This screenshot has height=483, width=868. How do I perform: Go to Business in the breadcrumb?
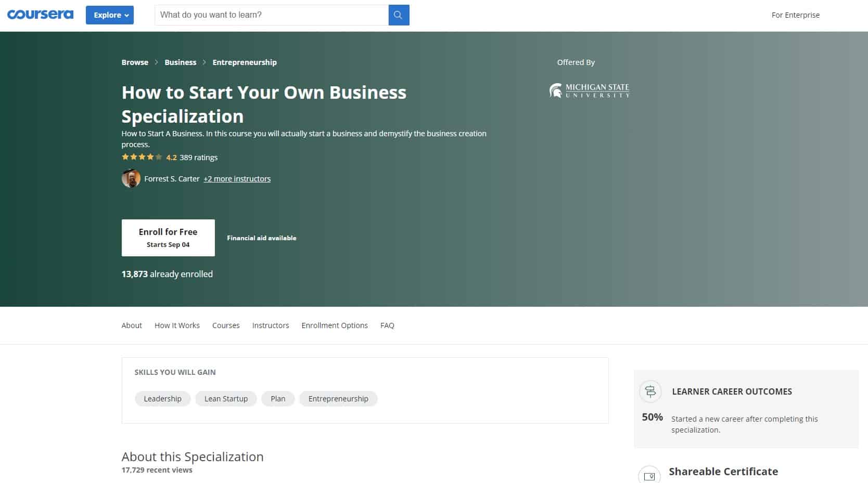181,62
